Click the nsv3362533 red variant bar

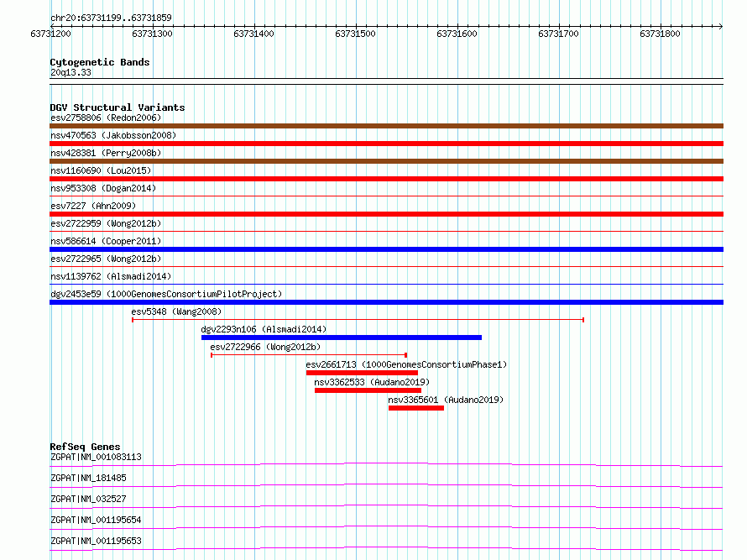tap(368, 390)
